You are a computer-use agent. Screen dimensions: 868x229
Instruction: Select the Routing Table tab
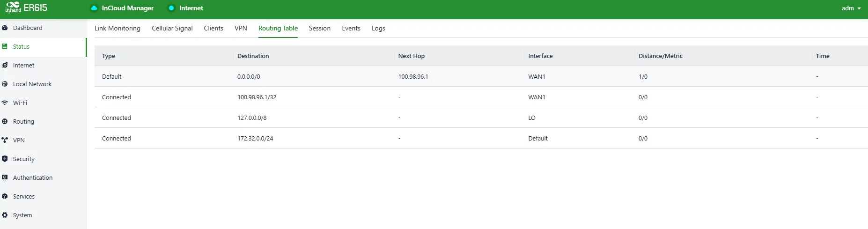click(278, 28)
